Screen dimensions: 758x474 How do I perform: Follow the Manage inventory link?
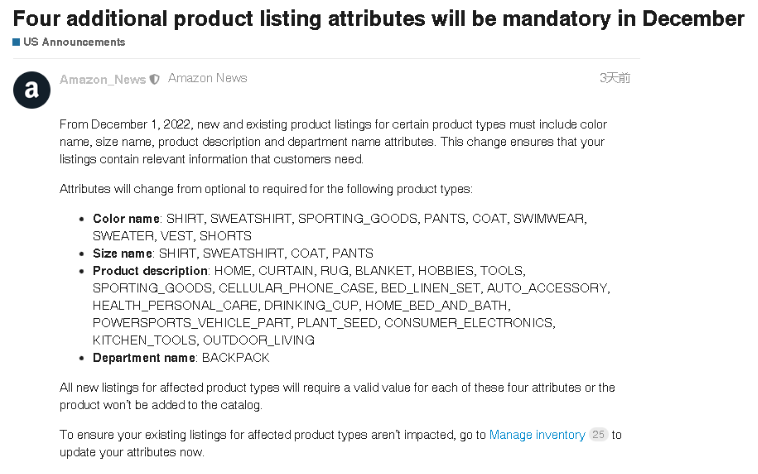pos(537,434)
